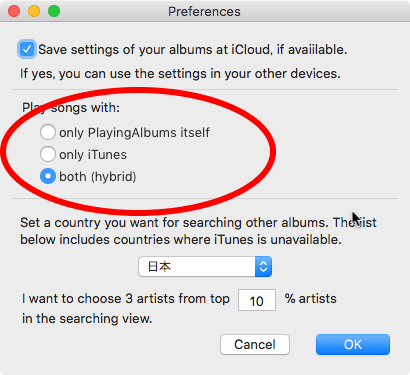The height and width of the screenshot is (375, 410).
Task: Click the 'both (hybrid)' label text
Action: [98, 177]
